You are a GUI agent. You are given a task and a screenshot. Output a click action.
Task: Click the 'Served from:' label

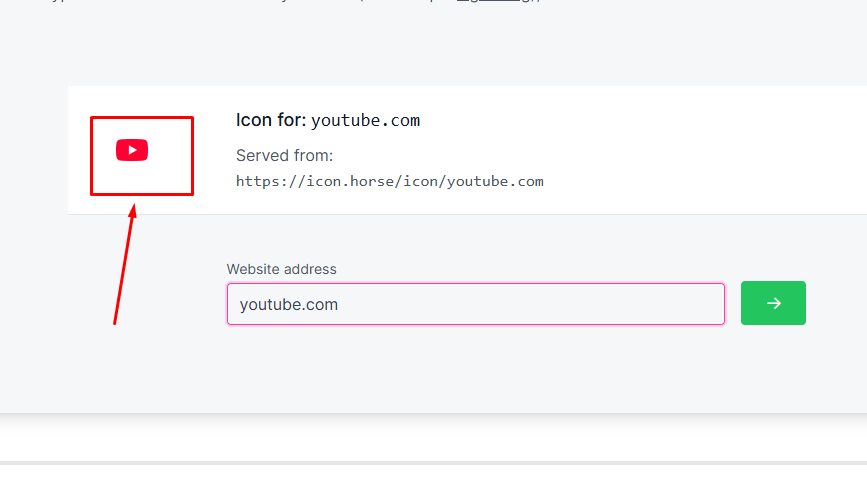click(x=284, y=156)
